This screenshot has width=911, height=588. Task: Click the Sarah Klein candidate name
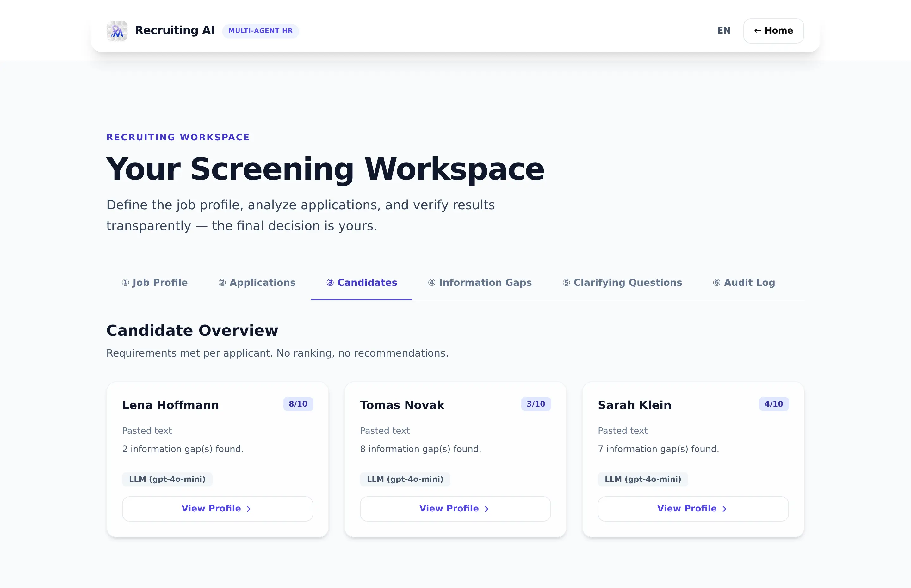(635, 405)
